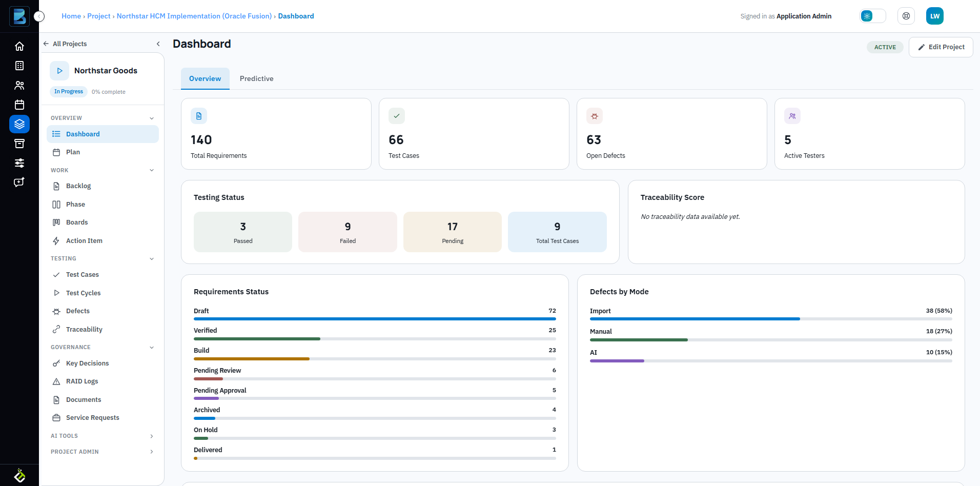The height and width of the screenshot is (486, 980).
Task: Switch to the Overview tab
Action: pyautogui.click(x=205, y=78)
